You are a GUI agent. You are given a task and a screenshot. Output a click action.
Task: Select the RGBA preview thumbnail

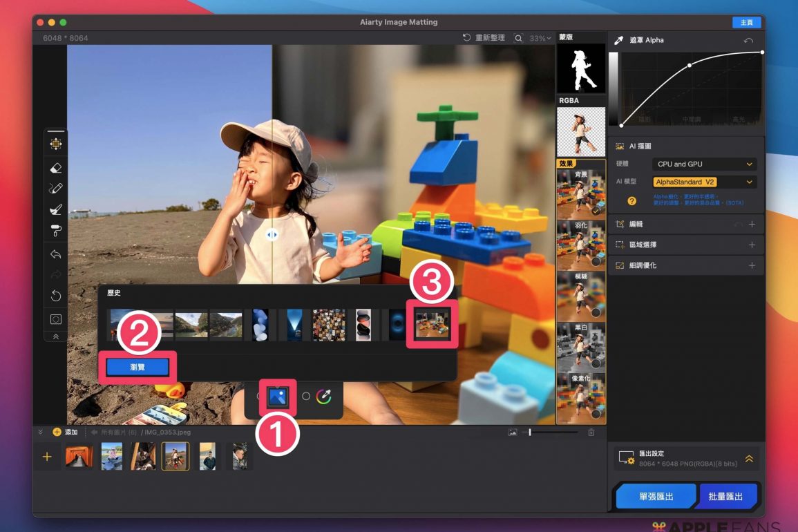581,131
